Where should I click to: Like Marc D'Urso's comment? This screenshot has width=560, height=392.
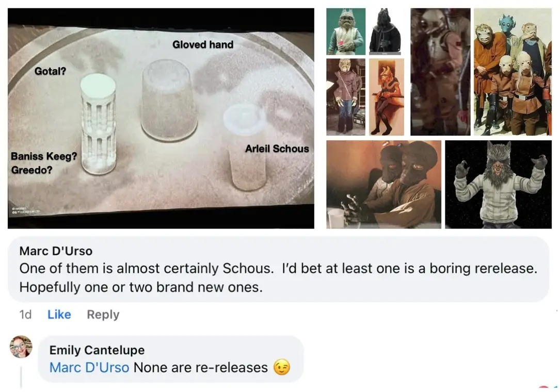(x=59, y=315)
